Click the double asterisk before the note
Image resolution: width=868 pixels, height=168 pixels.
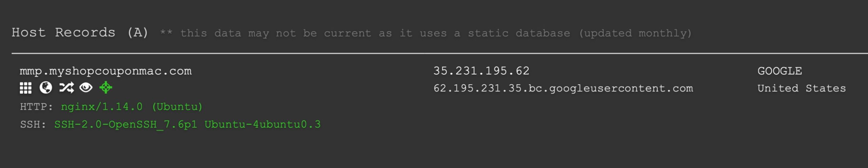(166, 33)
